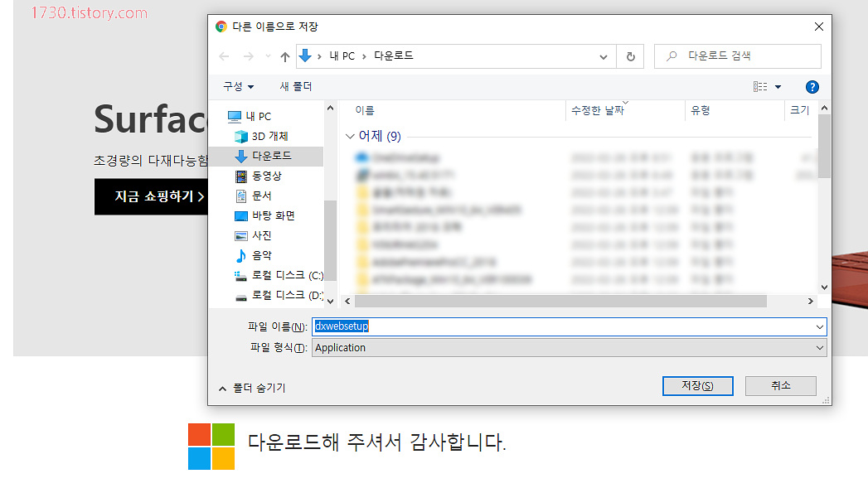Image resolution: width=868 pixels, height=488 pixels.
Task: Refresh the folder view
Action: click(631, 56)
